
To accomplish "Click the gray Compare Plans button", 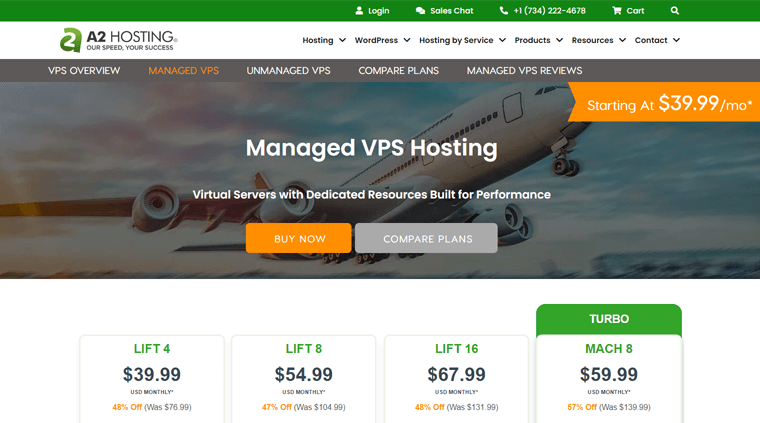I will tap(426, 238).
